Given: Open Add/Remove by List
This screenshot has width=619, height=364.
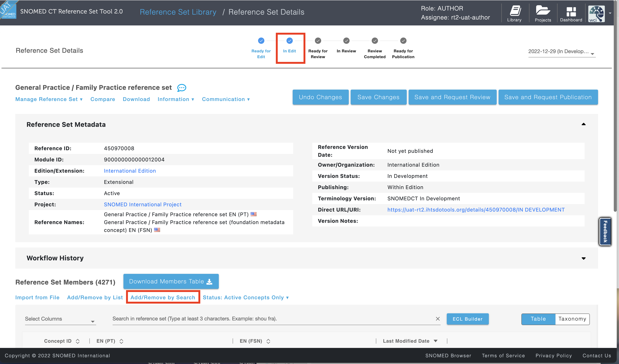Looking at the screenshot, I should tap(95, 297).
